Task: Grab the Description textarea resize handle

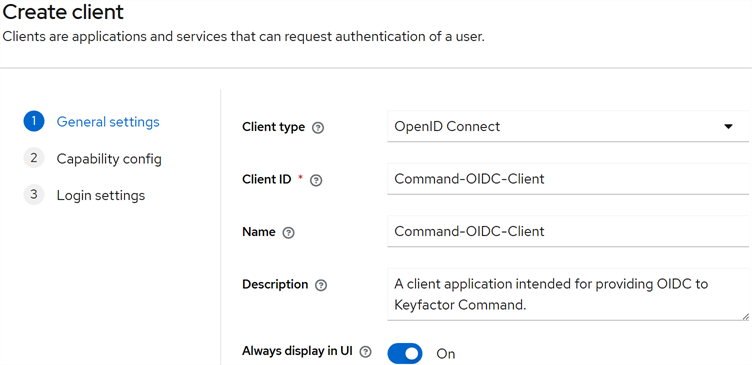Action: click(x=745, y=317)
